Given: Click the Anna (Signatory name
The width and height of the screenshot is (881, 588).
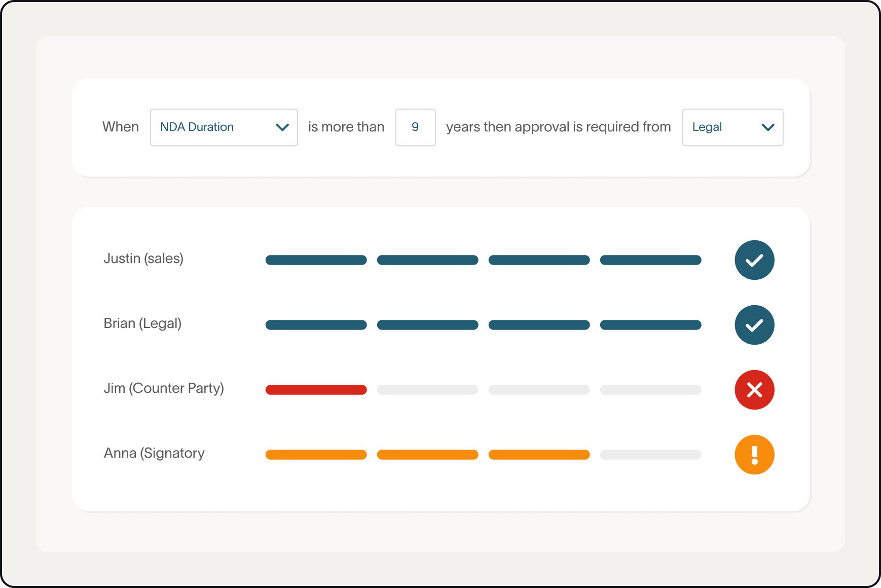Looking at the screenshot, I should pos(154,453).
